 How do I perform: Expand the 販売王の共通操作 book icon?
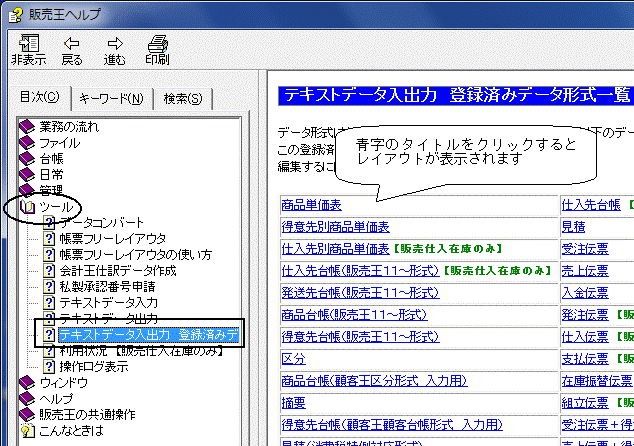(27, 414)
